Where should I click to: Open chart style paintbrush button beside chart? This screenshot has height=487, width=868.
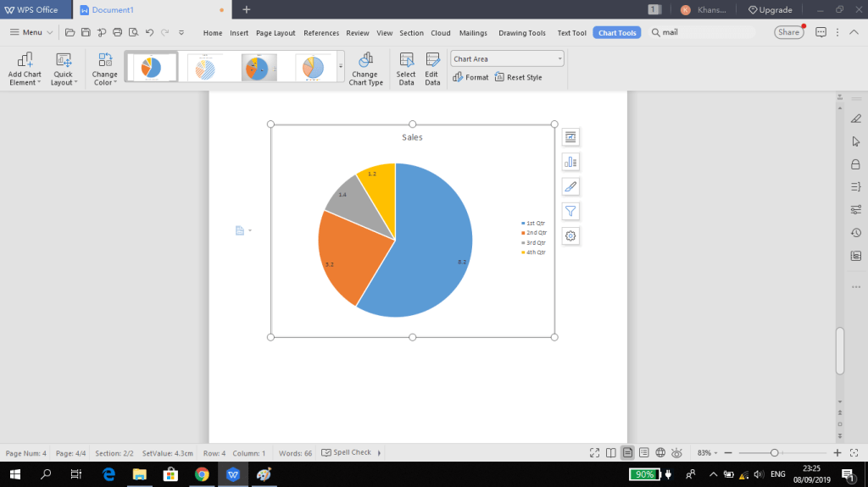[x=570, y=186]
